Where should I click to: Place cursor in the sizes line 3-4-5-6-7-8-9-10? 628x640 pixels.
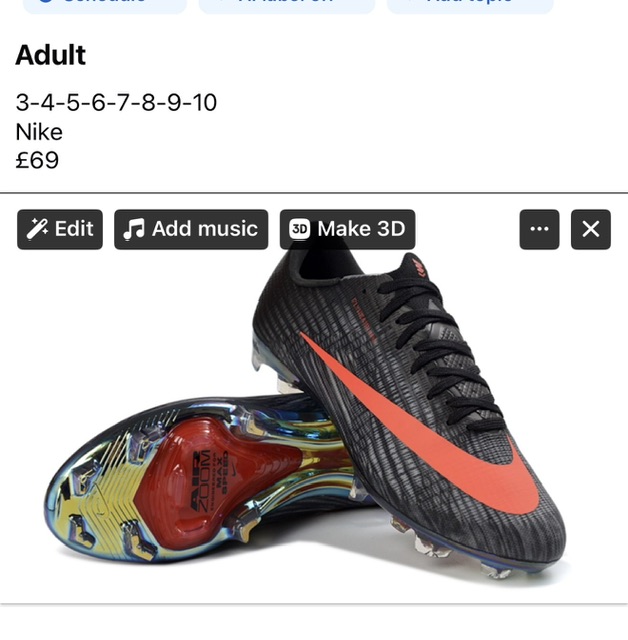click(x=116, y=102)
